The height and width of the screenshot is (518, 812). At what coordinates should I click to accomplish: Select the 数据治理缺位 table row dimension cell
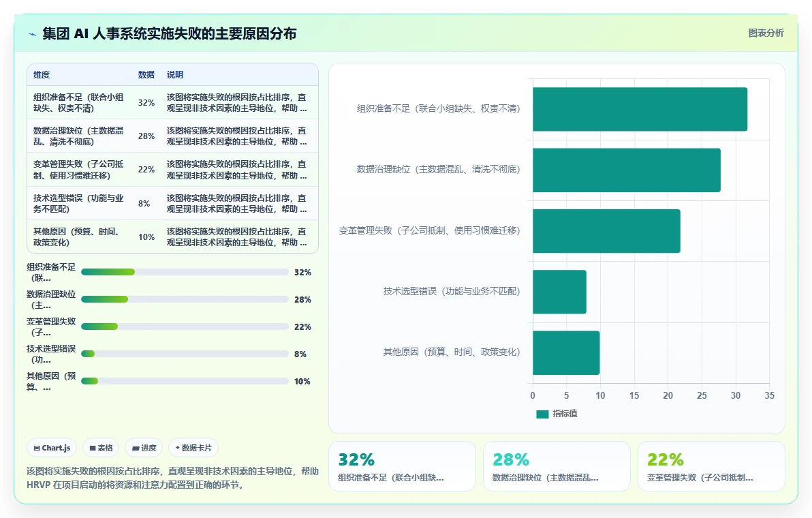[80, 136]
